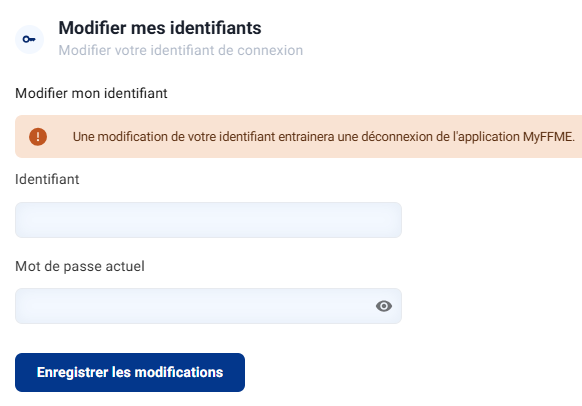
Task: Focus the Mot de passe actuel field
Action: (208, 306)
